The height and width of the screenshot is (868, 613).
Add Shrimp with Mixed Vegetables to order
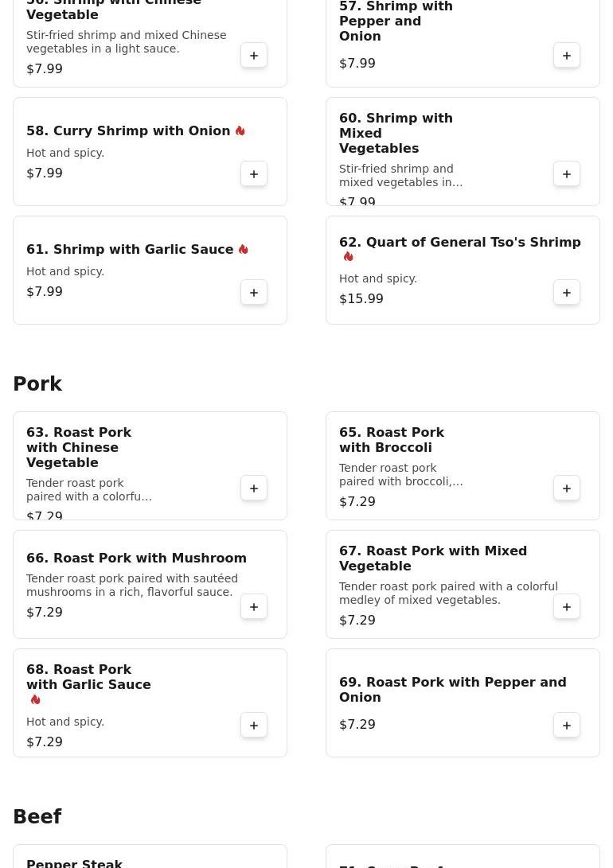tap(567, 174)
